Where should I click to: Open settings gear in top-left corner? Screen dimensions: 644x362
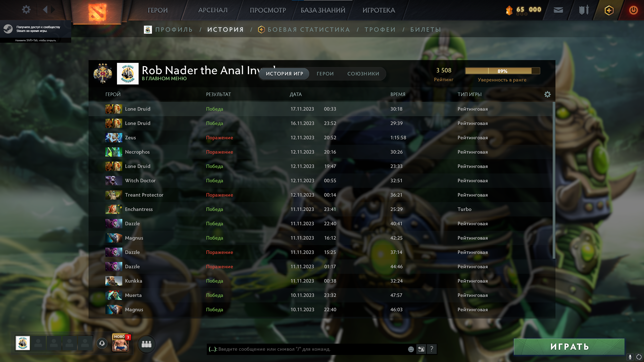[x=26, y=10]
